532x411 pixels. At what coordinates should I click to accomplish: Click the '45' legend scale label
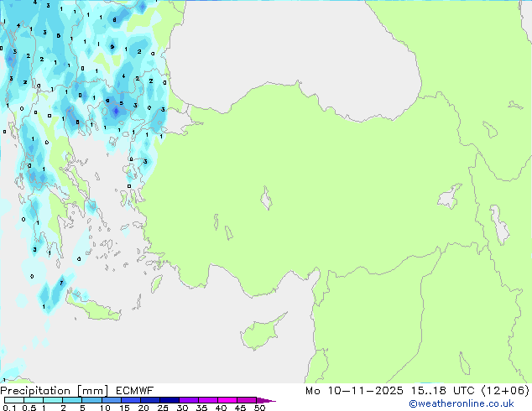(240, 408)
